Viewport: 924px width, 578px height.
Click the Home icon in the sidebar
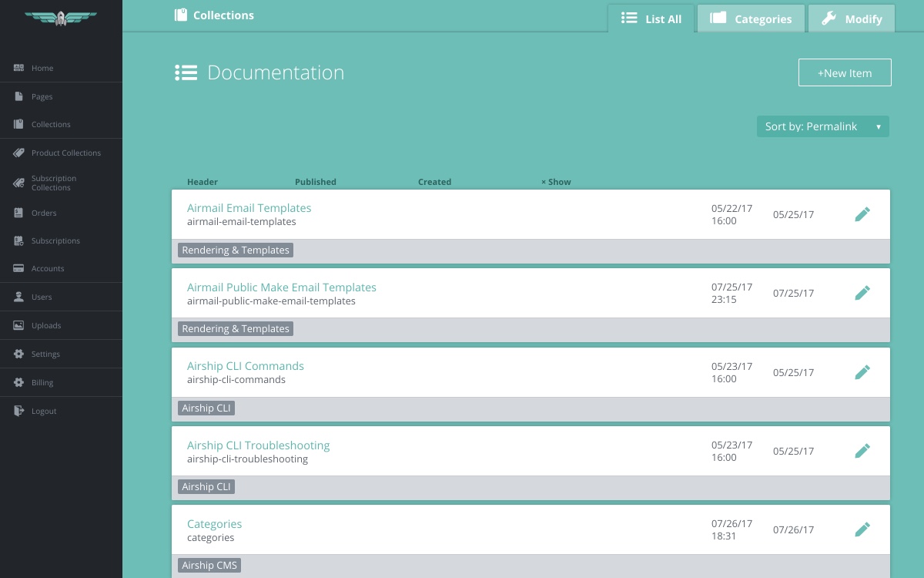[x=19, y=68]
